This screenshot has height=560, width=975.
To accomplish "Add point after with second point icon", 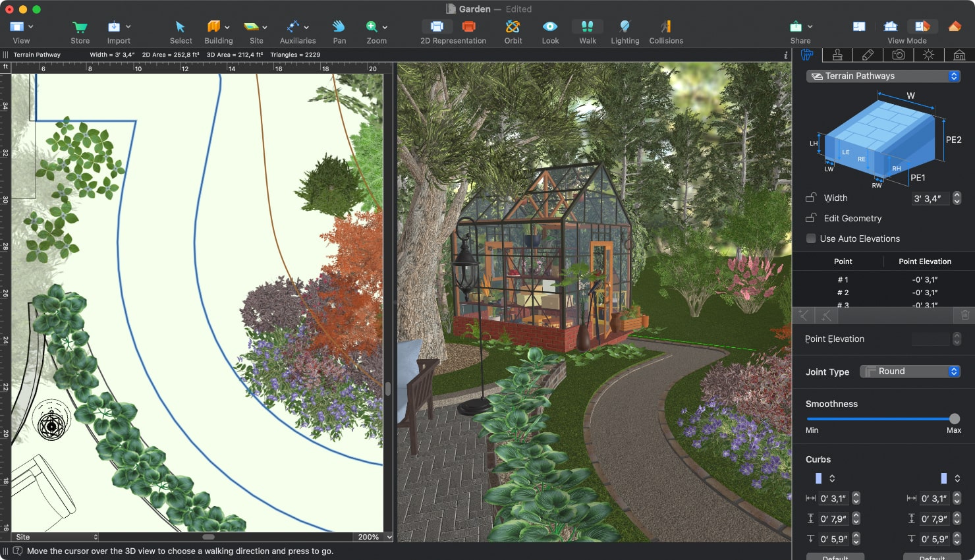I will click(x=826, y=316).
